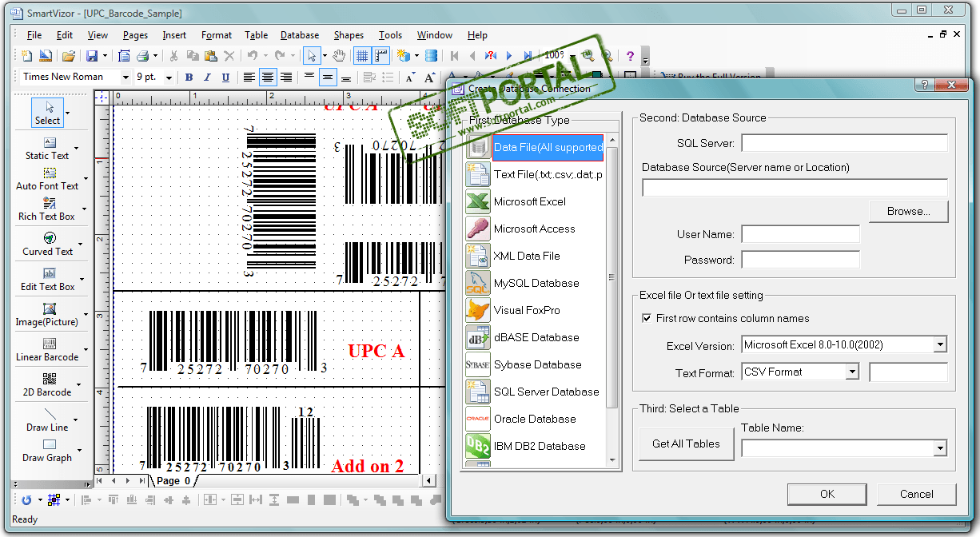
Task: Center align text horizontally
Action: pos(268,78)
